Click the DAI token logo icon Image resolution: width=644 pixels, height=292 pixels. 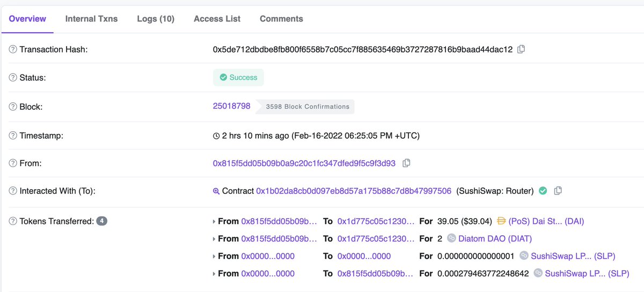tap(502, 221)
